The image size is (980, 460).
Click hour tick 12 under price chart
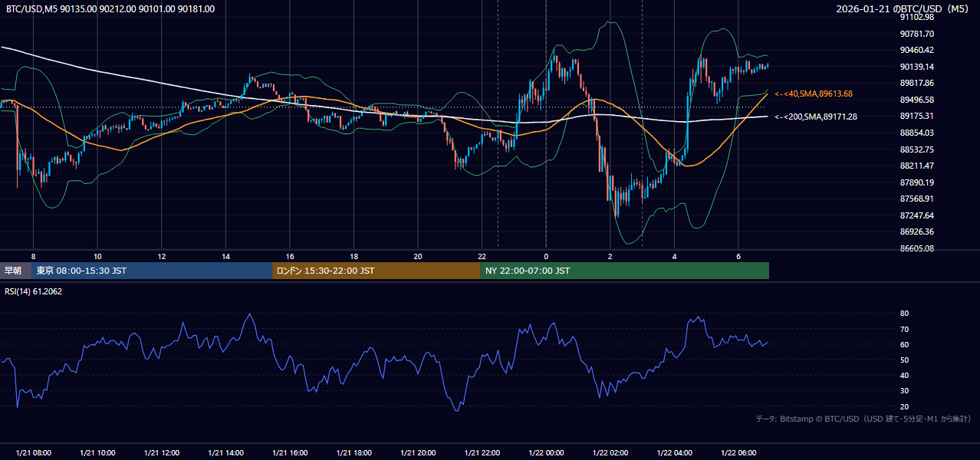click(162, 256)
